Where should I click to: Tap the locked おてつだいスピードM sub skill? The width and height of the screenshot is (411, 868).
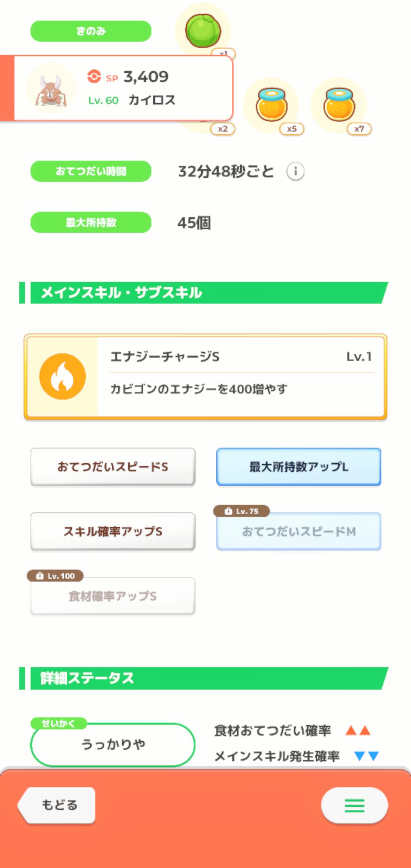click(x=299, y=531)
